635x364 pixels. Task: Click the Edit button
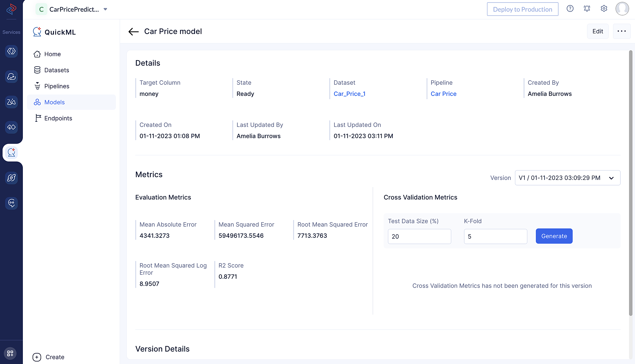(598, 31)
